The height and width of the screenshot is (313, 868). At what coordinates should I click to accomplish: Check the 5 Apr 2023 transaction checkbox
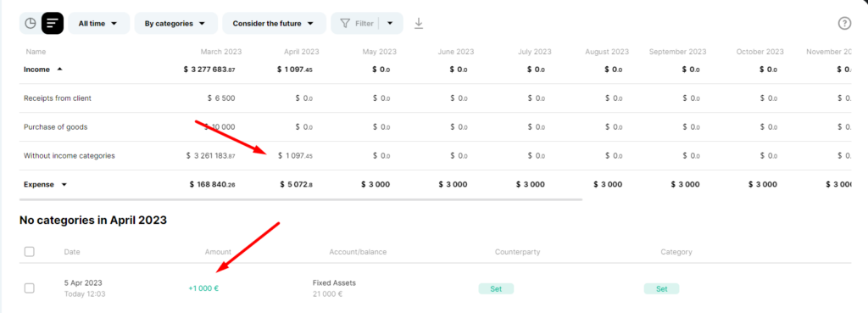[x=30, y=288]
